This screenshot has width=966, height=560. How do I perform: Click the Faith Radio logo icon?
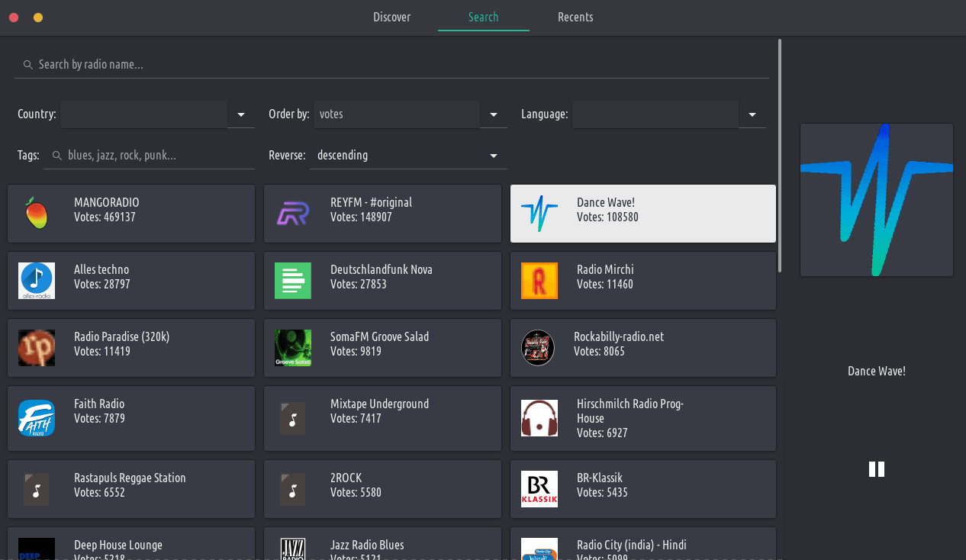coord(36,418)
